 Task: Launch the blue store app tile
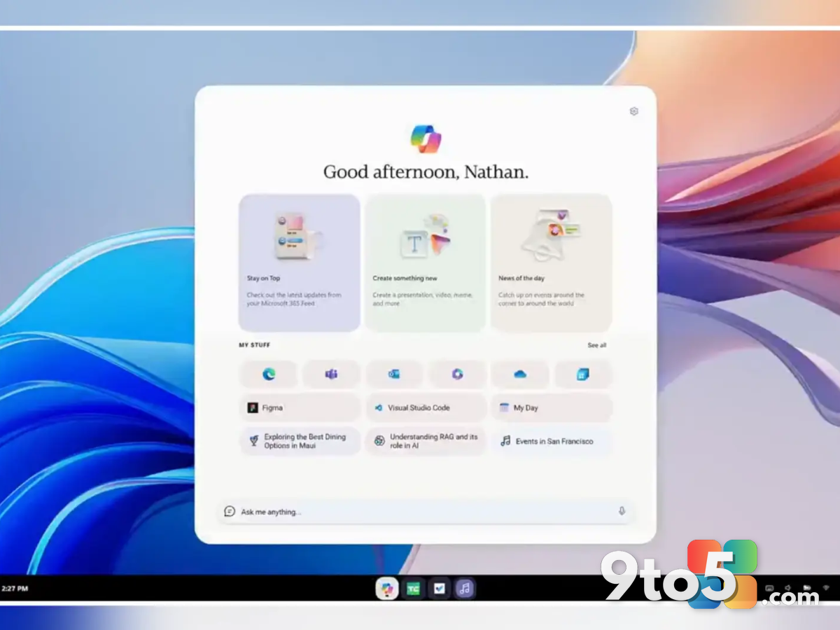tap(583, 374)
